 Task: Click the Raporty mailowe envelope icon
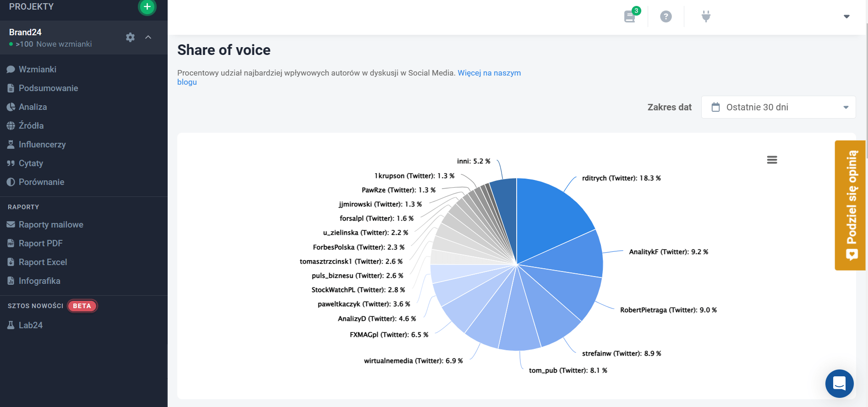click(x=11, y=224)
